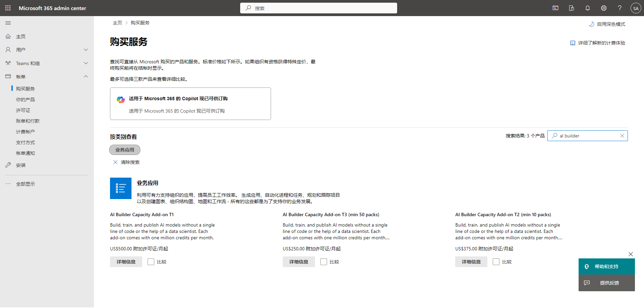Click 详细信息 for AI Builder Add-on T3
644x308 pixels.
tap(299, 262)
